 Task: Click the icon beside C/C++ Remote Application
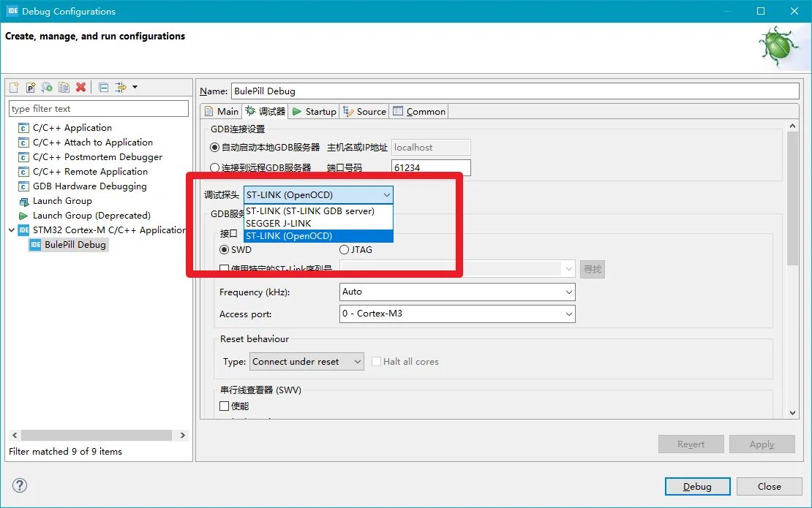click(23, 172)
